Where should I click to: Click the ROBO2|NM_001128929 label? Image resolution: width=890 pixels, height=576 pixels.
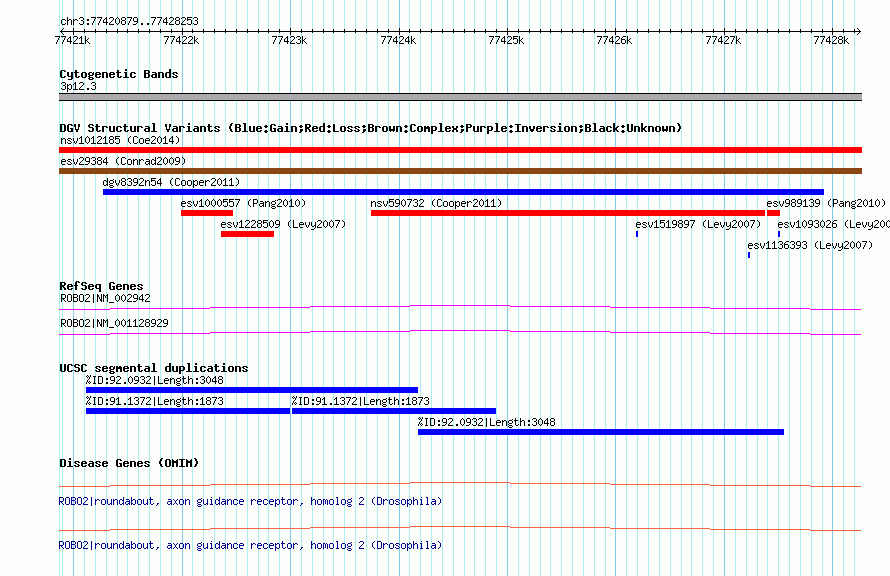[115, 323]
